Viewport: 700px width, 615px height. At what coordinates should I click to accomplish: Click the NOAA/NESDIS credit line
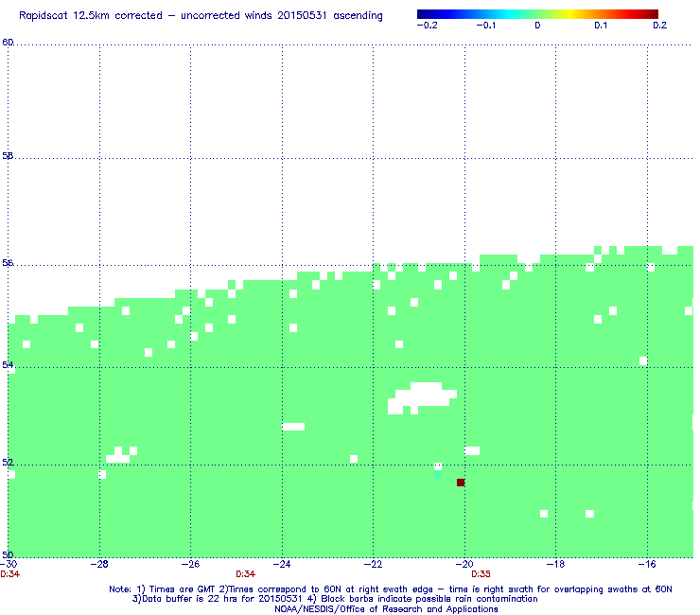pos(386,609)
